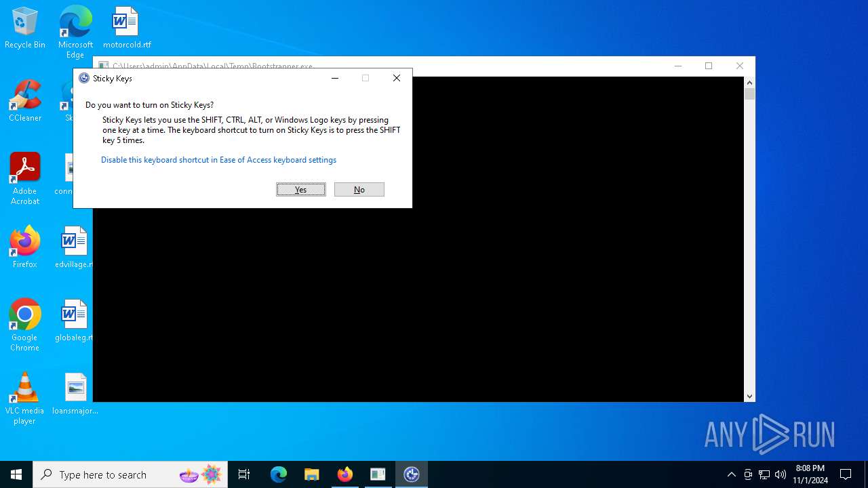Open Task View from taskbar

pos(244,474)
